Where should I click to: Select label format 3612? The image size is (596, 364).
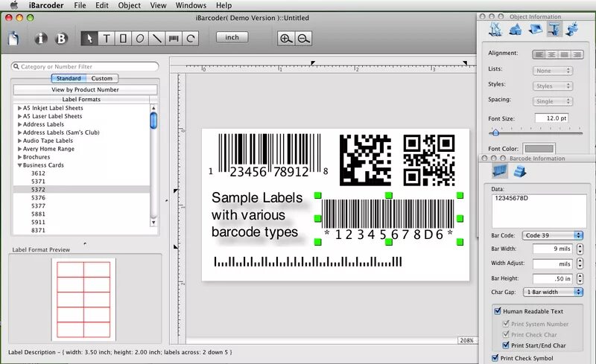pyautogui.click(x=39, y=173)
